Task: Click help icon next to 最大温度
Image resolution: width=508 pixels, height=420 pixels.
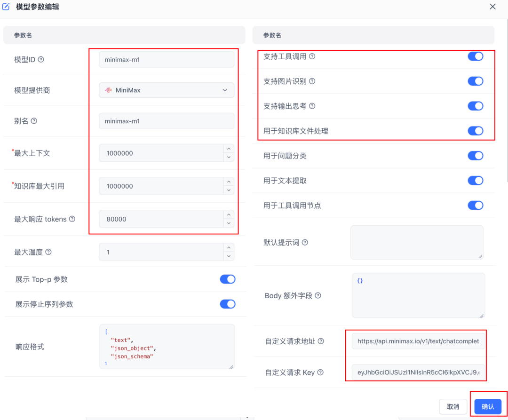Action: coord(48,252)
